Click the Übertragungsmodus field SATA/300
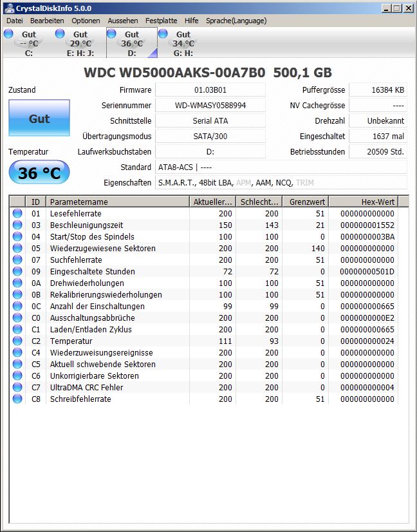Viewport: 417px width, 532px height. tap(210, 136)
